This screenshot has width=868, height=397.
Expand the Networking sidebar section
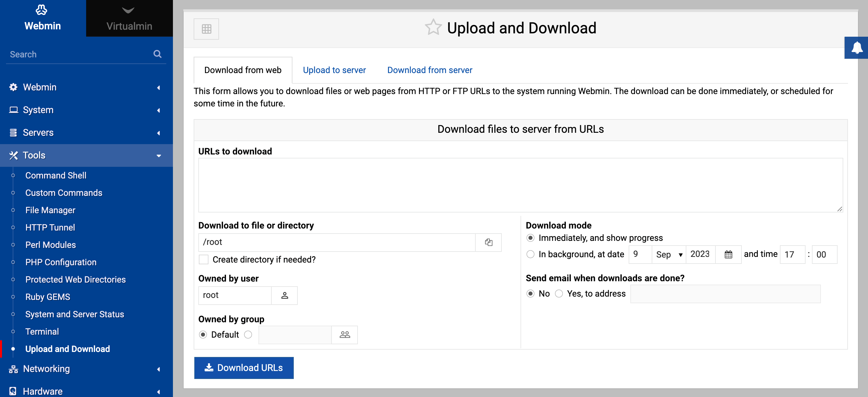[x=86, y=369]
